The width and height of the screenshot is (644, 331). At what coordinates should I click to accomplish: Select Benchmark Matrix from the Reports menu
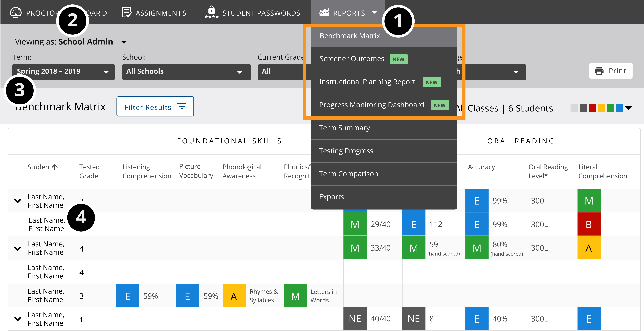coord(350,36)
